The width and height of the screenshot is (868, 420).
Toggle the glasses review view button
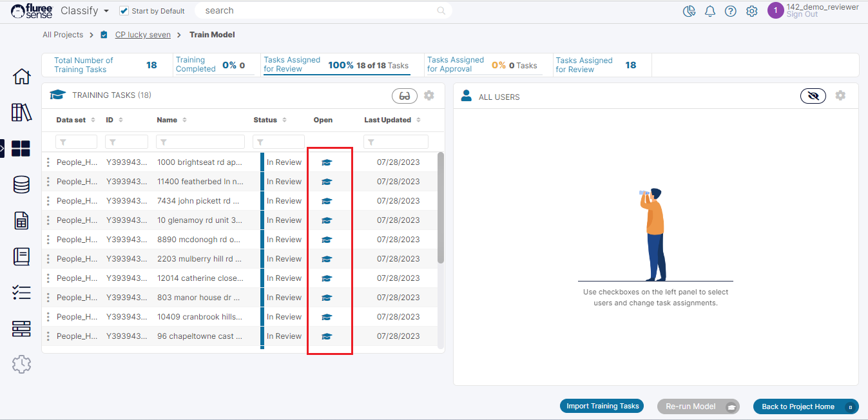click(x=404, y=96)
